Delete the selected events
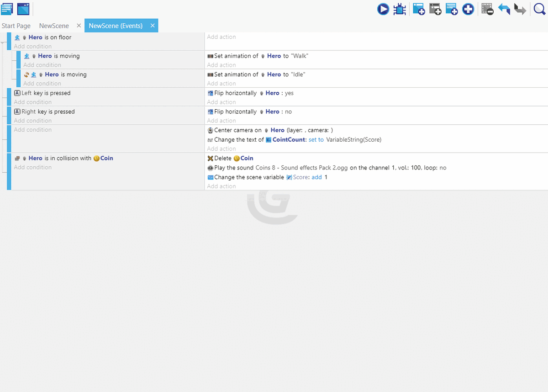 tap(488, 9)
